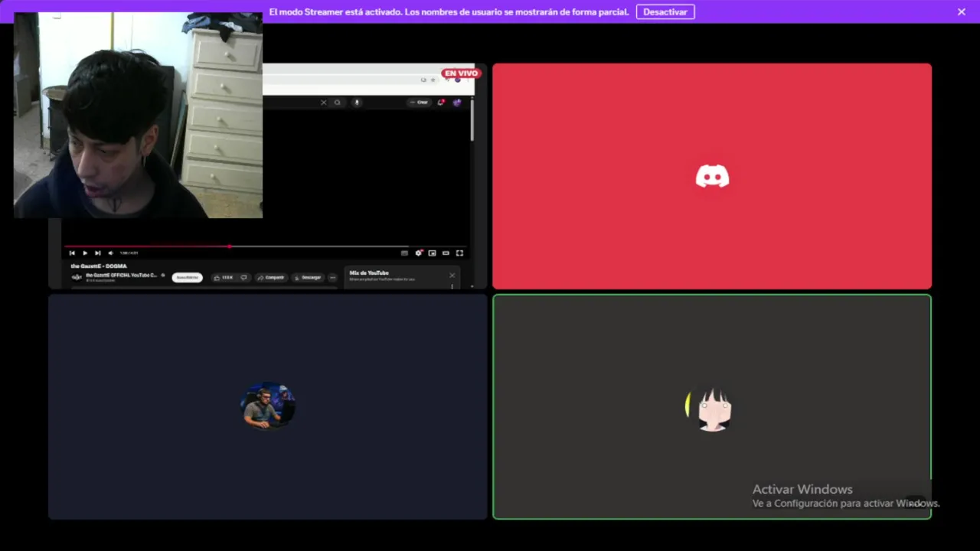Image resolution: width=980 pixels, height=551 pixels.
Task: Click the Descargar download button
Action: point(308,277)
